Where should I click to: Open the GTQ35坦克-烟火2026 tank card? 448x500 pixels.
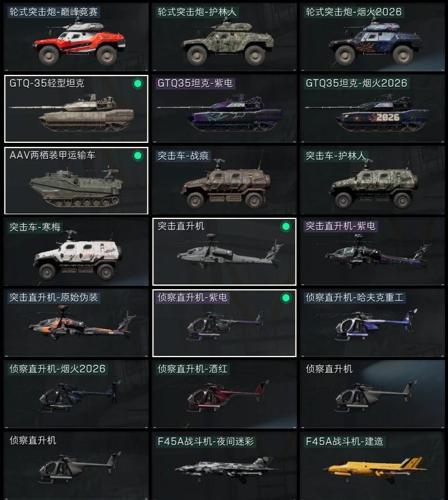372,109
